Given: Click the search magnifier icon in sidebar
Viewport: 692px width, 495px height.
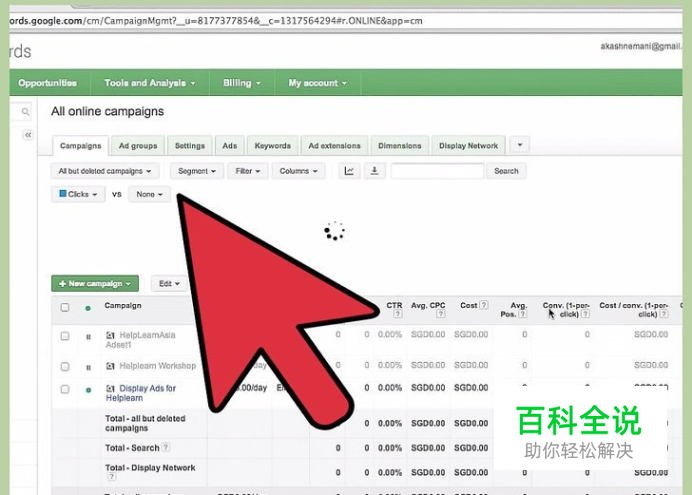Looking at the screenshot, I should click(25, 112).
